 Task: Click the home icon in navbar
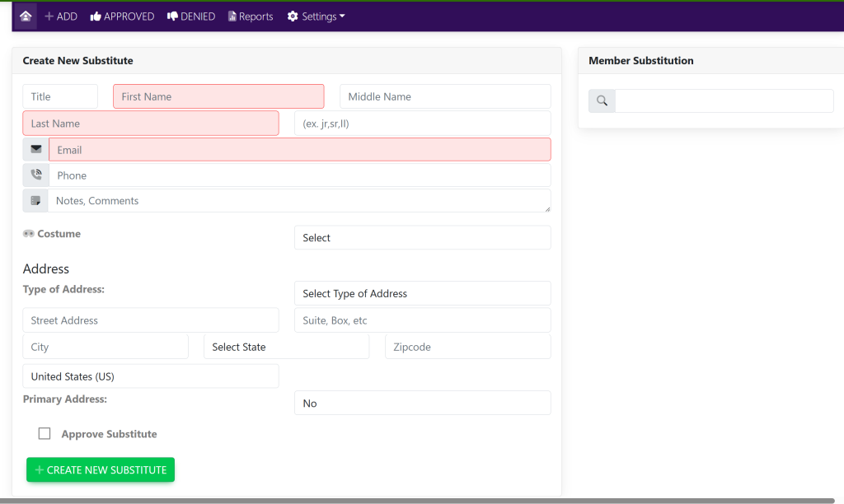pyautogui.click(x=26, y=16)
